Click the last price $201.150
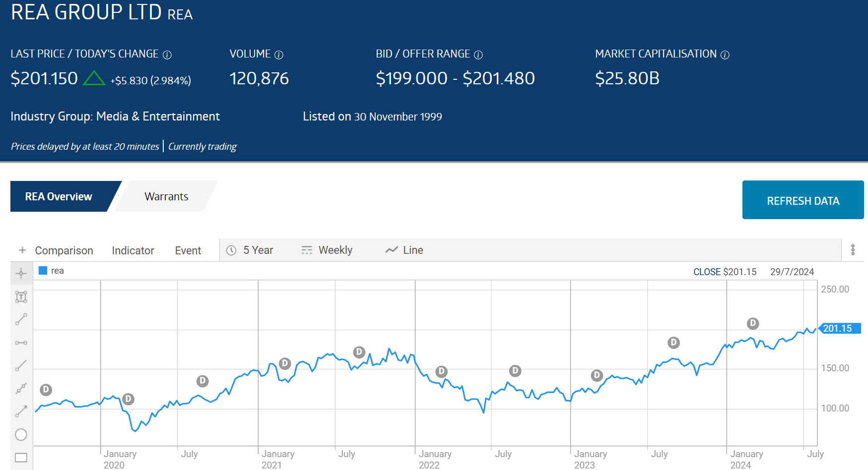 pyautogui.click(x=44, y=78)
